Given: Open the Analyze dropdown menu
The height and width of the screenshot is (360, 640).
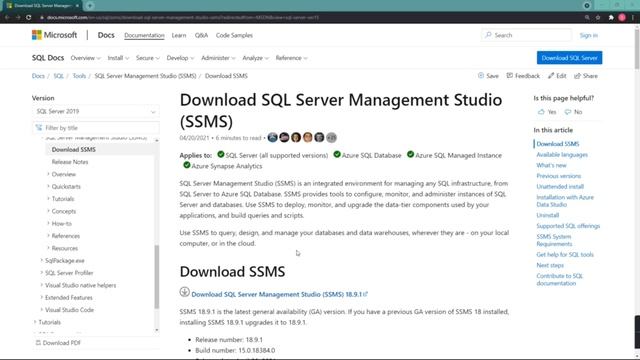Looking at the screenshot, I should click(256, 58).
